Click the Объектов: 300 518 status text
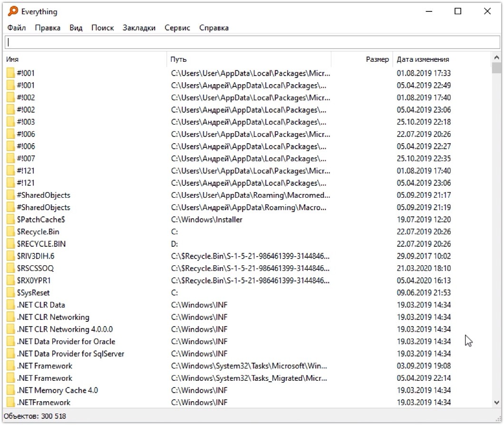The height and width of the screenshot is (425, 504). [35, 416]
